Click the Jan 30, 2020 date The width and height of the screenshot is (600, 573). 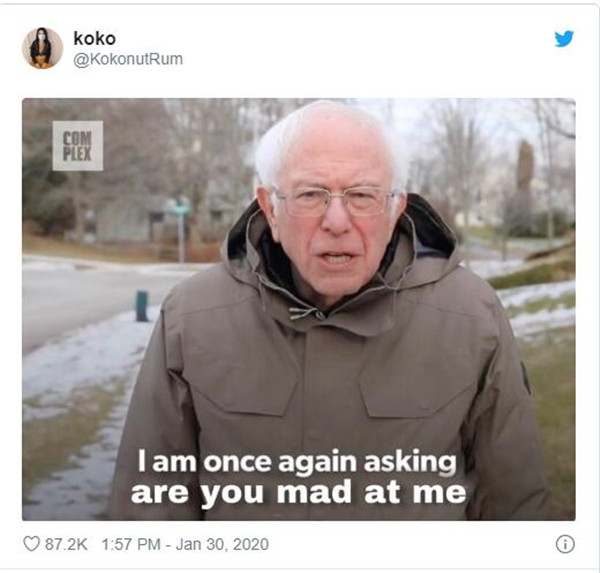tap(222, 544)
